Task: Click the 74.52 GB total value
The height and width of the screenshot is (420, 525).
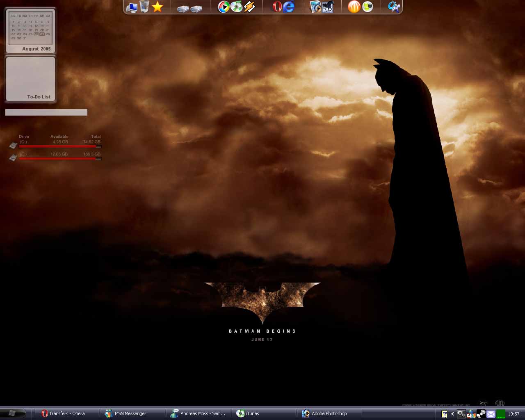Action: pyautogui.click(x=92, y=142)
